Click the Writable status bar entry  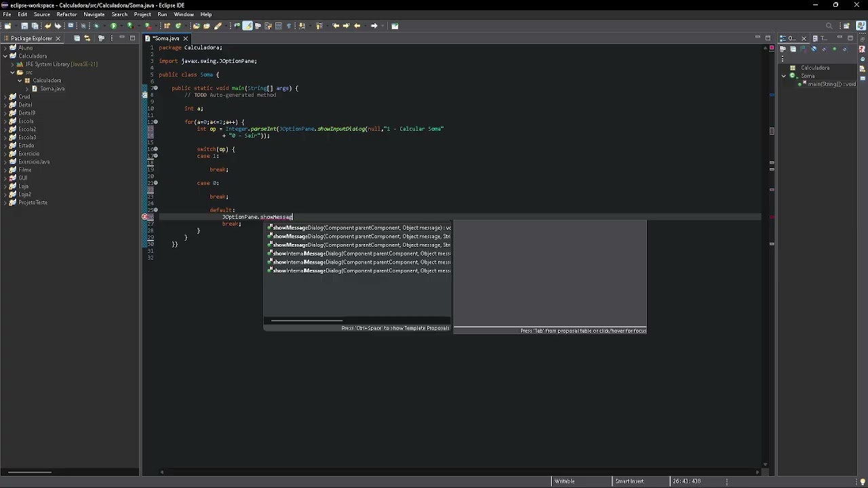click(x=564, y=481)
